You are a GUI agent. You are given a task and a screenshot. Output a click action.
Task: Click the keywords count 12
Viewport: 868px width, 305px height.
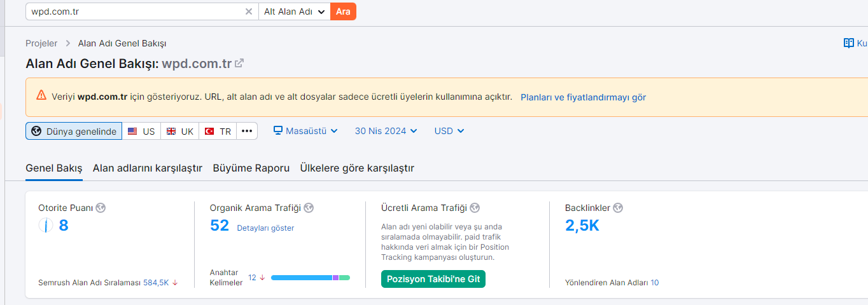tap(252, 278)
